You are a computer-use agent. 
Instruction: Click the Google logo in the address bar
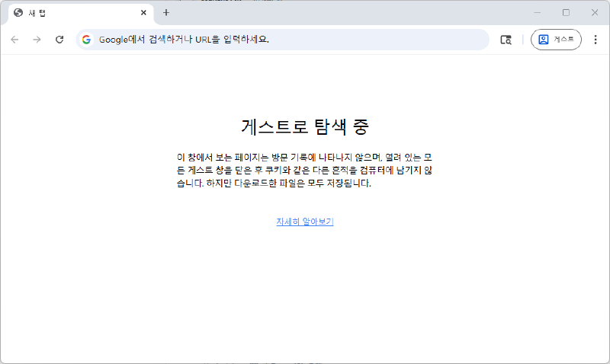86,40
